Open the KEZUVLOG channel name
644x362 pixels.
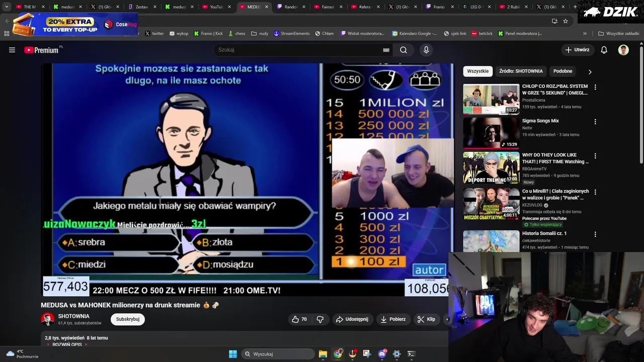coord(532,205)
